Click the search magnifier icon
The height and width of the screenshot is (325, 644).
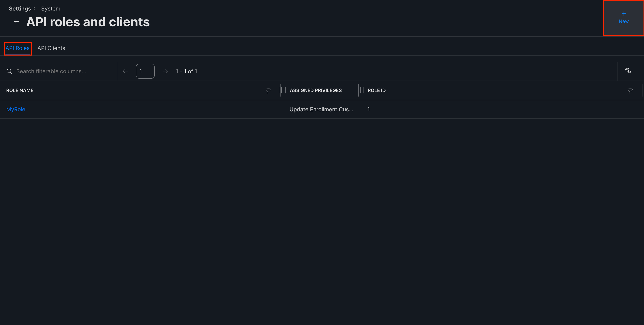pos(9,71)
